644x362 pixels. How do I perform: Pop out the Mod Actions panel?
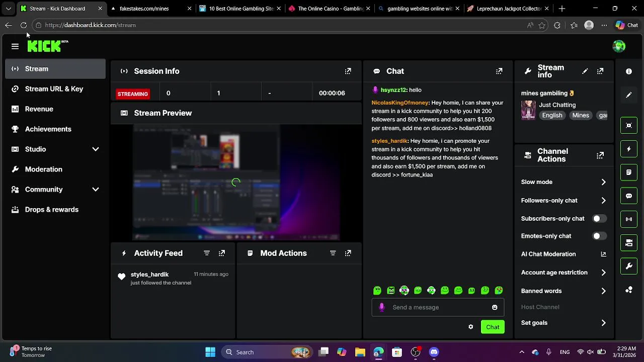click(x=348, y=253)
